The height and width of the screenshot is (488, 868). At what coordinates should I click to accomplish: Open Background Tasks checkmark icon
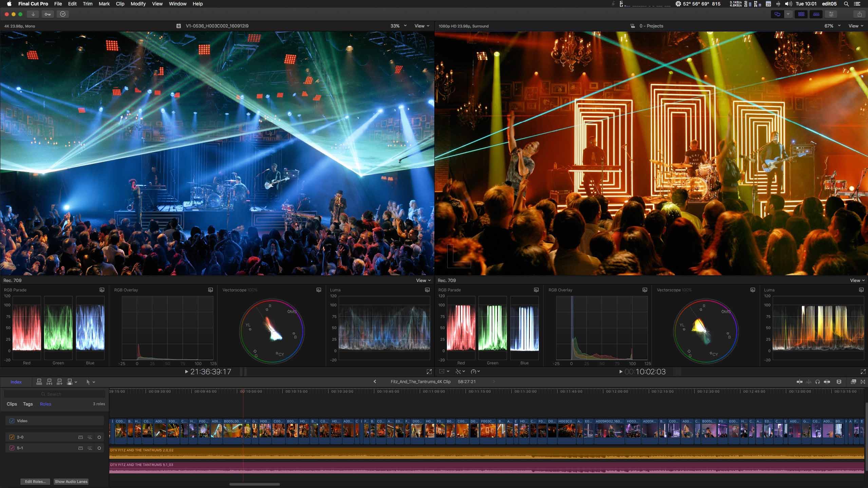point(63,14)
